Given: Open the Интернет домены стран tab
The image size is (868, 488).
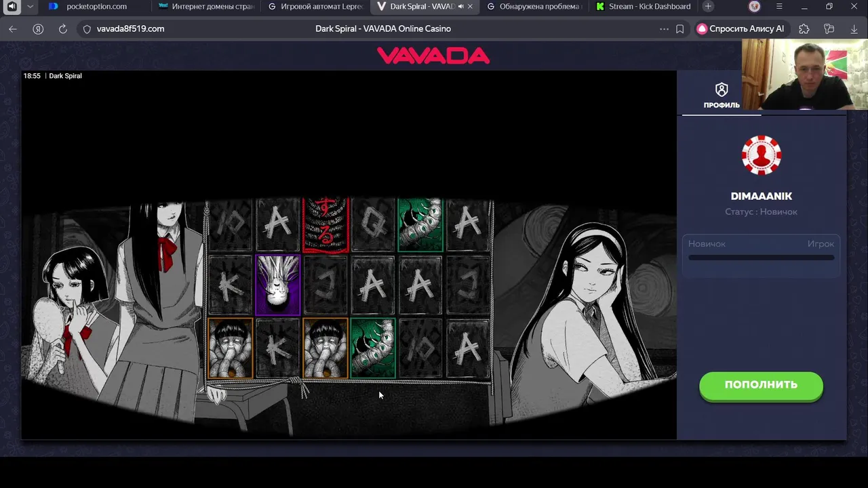Looking at the screenshot, I should pos(205,6).
